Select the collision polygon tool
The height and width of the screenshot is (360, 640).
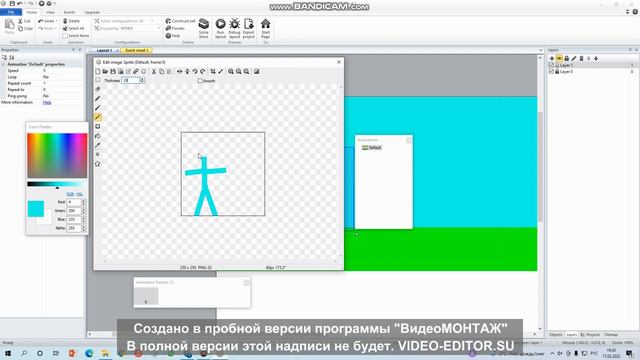98,164
